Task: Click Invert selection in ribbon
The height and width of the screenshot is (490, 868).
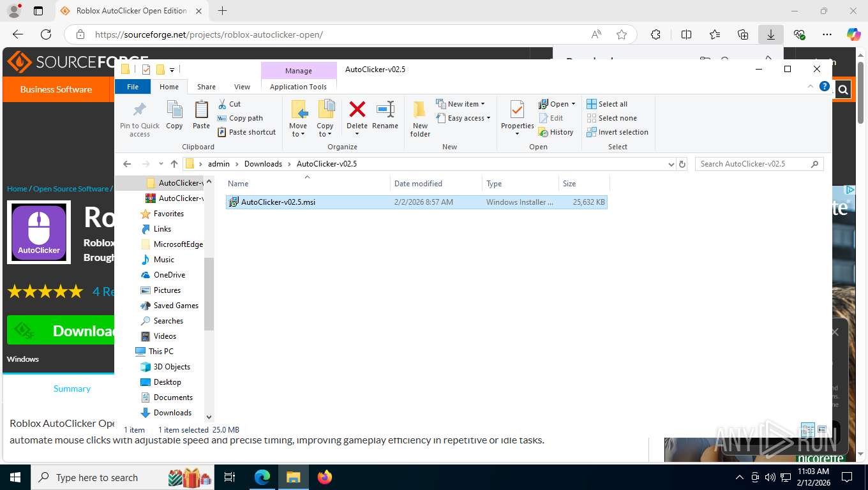Action: point(617,132)
